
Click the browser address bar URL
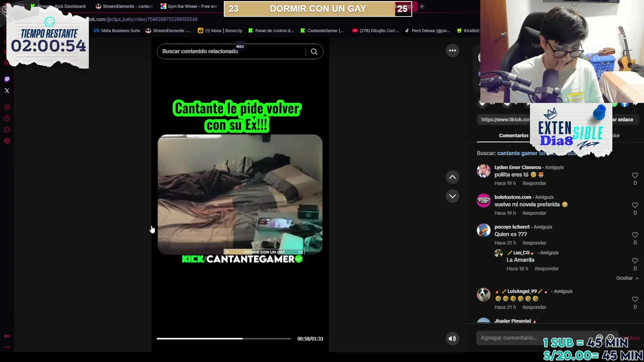[x=143, y=20]
